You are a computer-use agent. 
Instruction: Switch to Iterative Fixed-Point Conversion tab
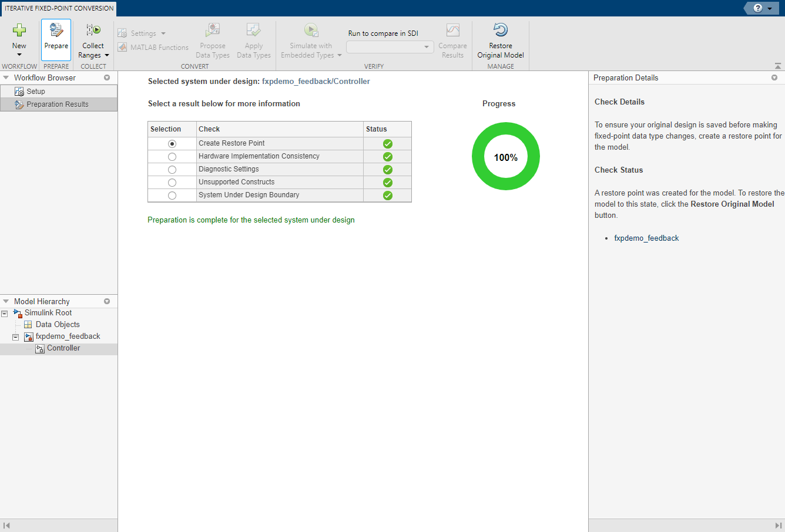pyautogui.click(x=59, y=8)
